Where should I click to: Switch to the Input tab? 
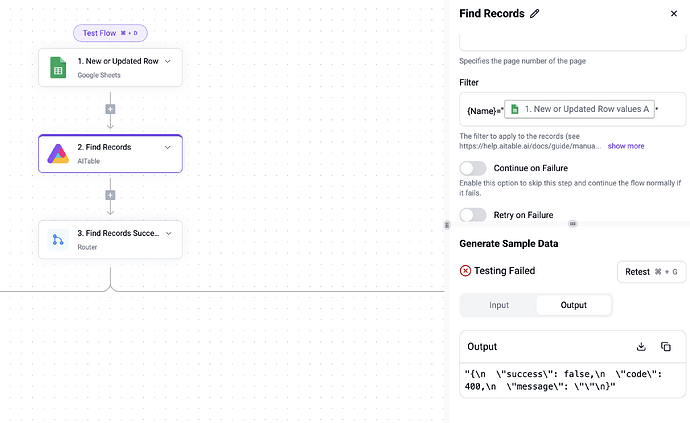499,305
